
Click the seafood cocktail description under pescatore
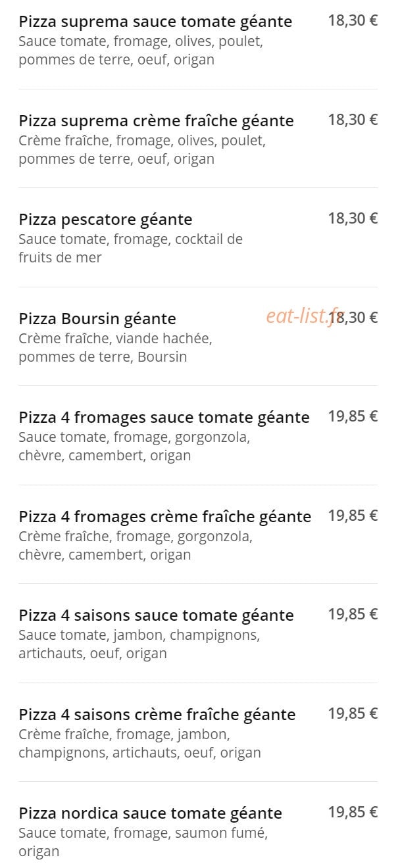pos(130,249)
